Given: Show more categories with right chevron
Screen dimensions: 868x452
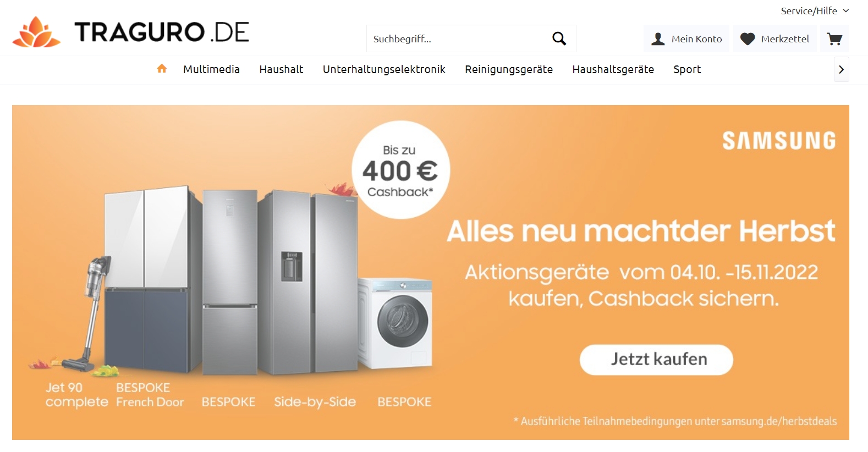Looking at the screenshot, I should tap(841, 69).
